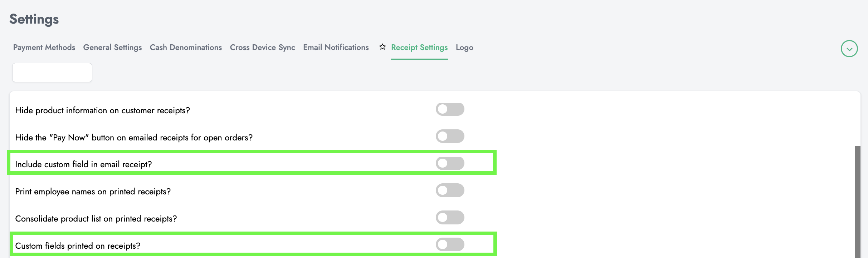Click the "Include custom field in email receipt?" label
Viewport: 868px width, 258px height.
[x=83, y=164]
